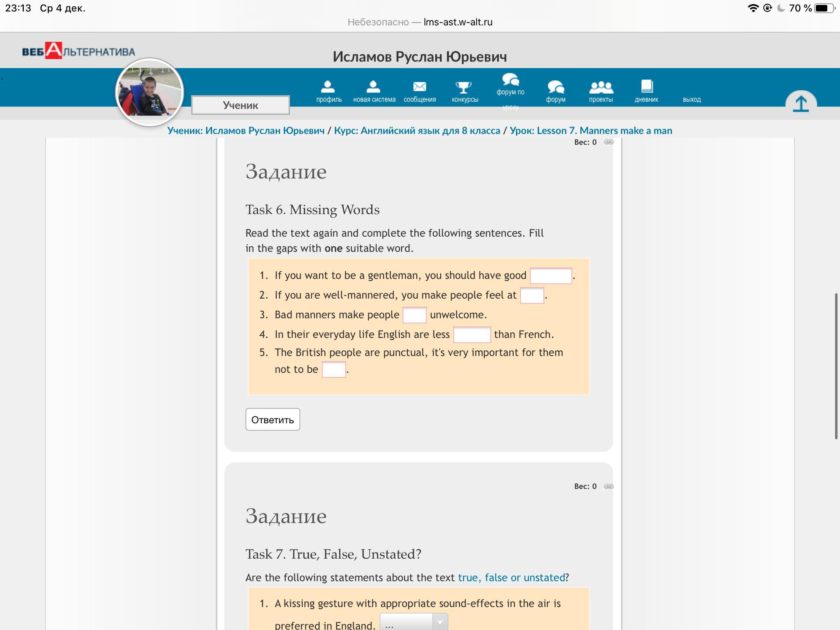Click the rotation lock status icon
The image size is (840, 630).
[x=767, y=8]
